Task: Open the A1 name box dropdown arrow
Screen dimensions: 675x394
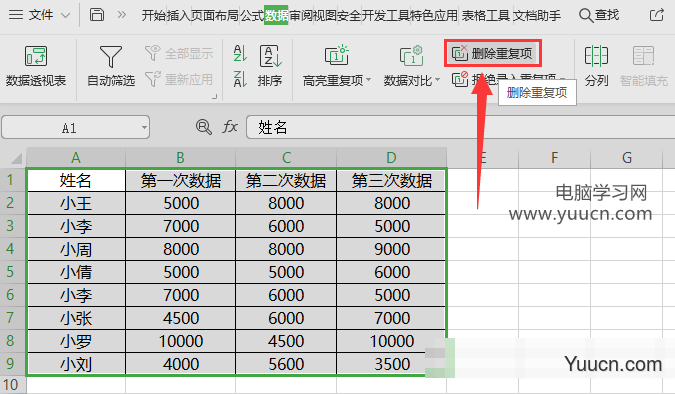Action: coord(144,127)
